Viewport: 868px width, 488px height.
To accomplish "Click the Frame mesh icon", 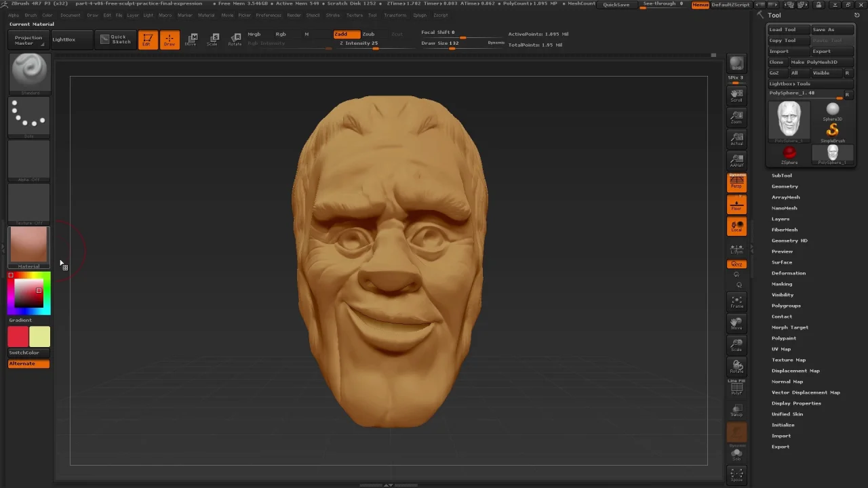I will click(736, 302).
